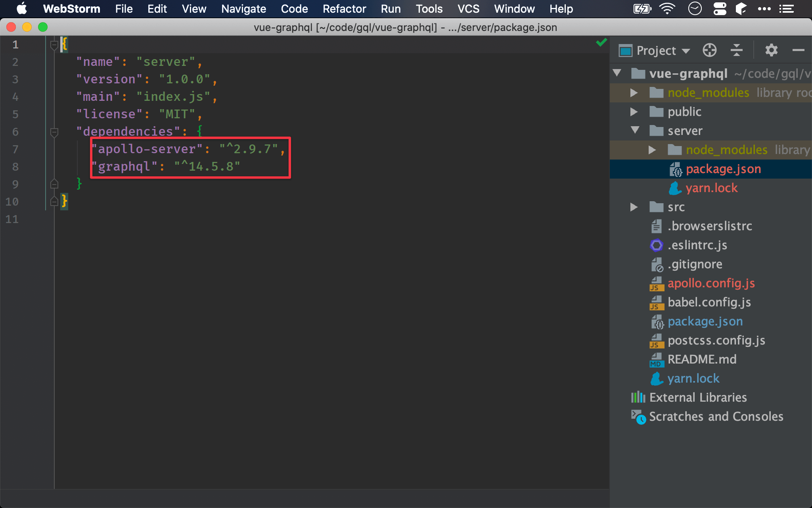The width and height of the screenshot is (812, 508).
Task: Click the three-dots icon in menu bar
Action: pos(764,9)
